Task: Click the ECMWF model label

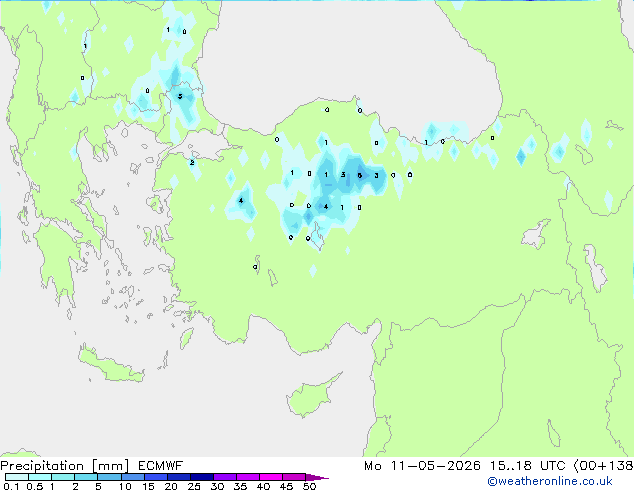Action: pyautogui.click(x=161, y=466)
